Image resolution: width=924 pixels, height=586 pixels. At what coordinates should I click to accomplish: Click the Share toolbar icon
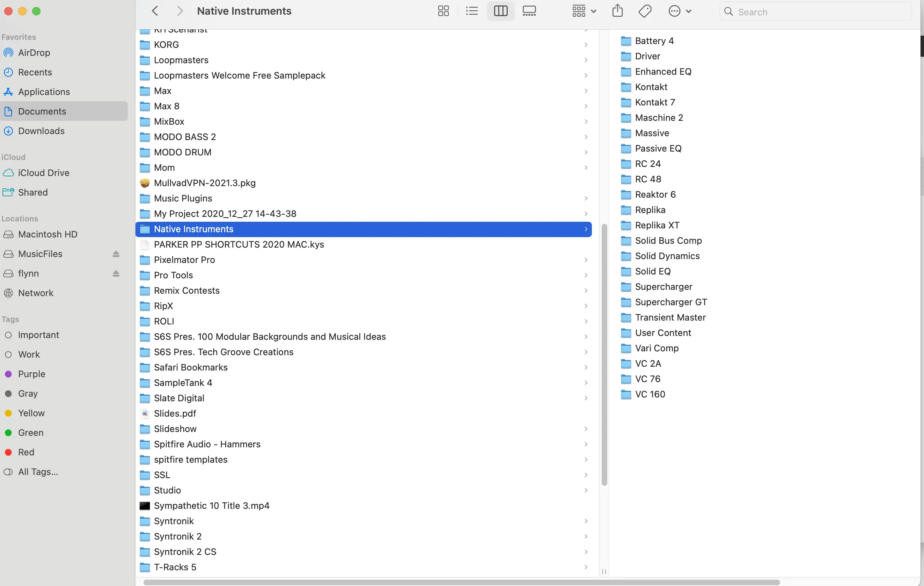pos(617,11)
